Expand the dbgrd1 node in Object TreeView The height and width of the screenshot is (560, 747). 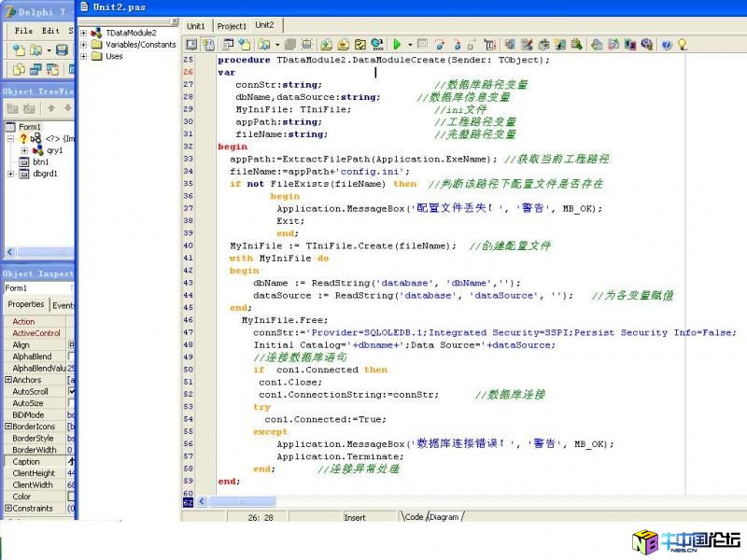pos(11,174)
